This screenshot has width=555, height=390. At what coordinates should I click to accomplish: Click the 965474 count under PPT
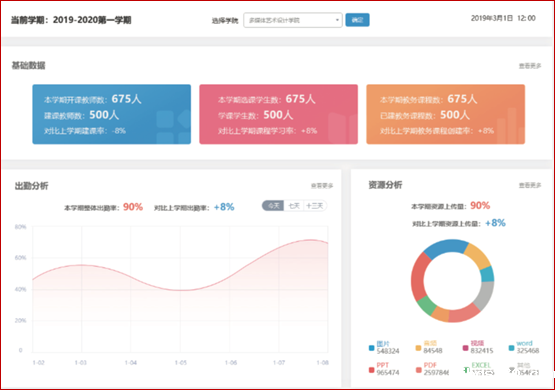coord(388,373)
